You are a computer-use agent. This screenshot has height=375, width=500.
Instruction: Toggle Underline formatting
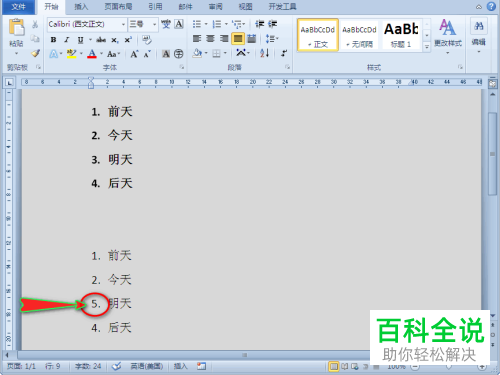pos(80,40)
